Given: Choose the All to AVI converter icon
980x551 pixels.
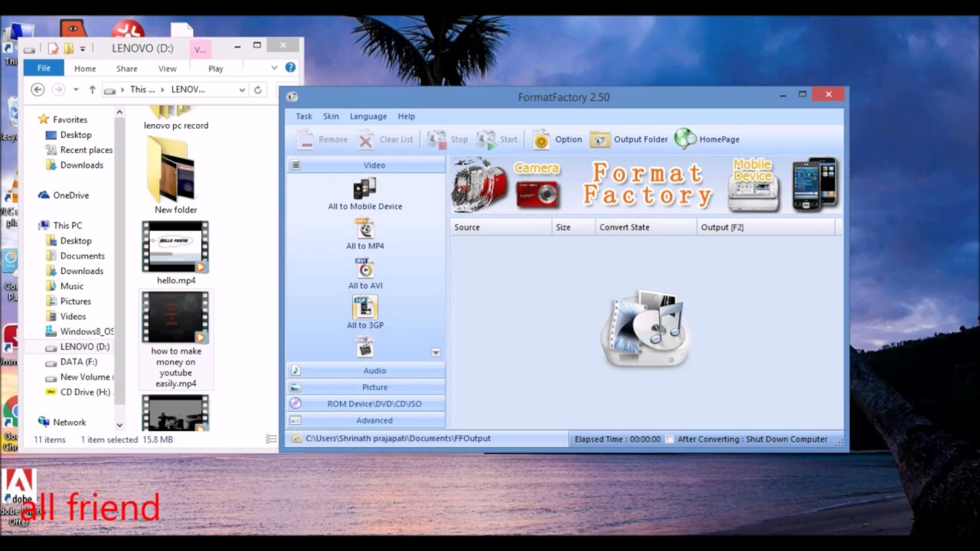Looking at the screenshot, I should click(365, 268).
